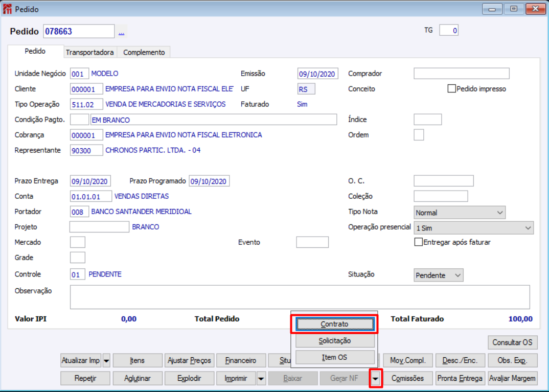Click the Cobrança code field
The width and height of the screenshot is (549, 392).
pyautogui.click(x=86, y=135)
